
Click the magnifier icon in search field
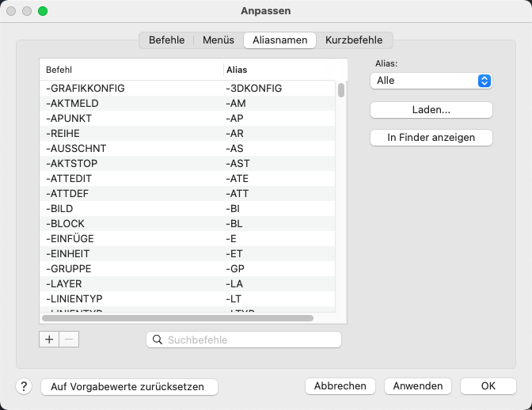(x=158, y=340)
